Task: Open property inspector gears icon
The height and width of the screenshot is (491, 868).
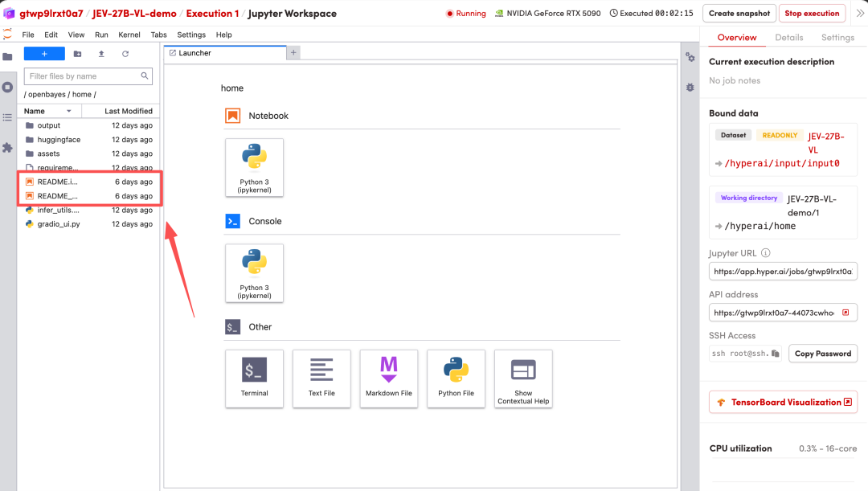Action: (x=690, y=57)
